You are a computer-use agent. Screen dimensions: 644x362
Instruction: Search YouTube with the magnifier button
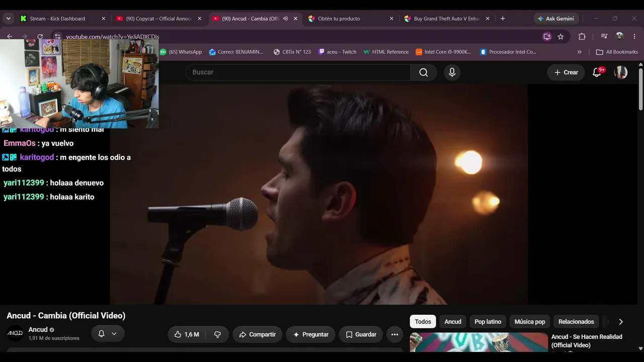(424, 72)
